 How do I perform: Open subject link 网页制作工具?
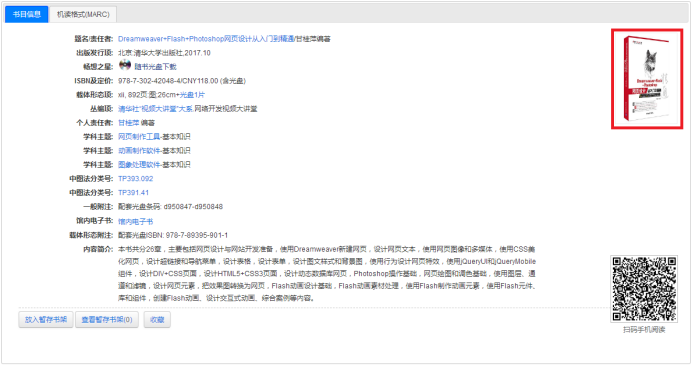(139, 137)
